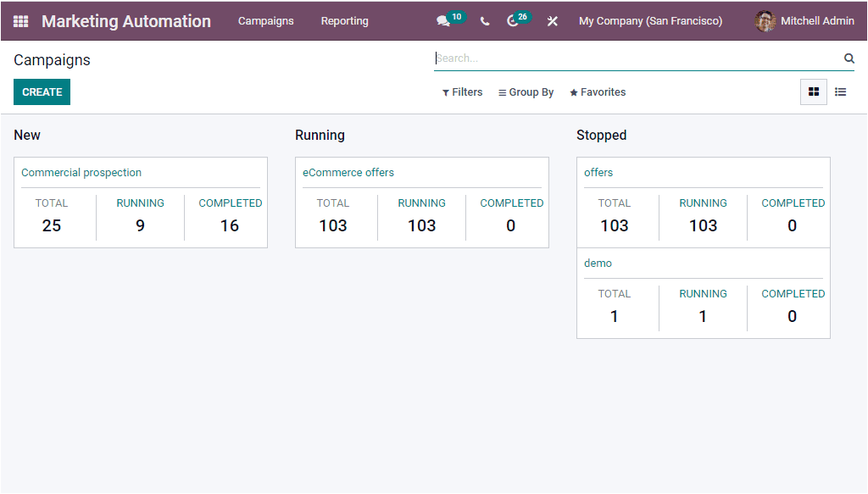Open the demo campaign in Stopped column
This screenshot has height=494, width=868.
click(x=598, y=264)
